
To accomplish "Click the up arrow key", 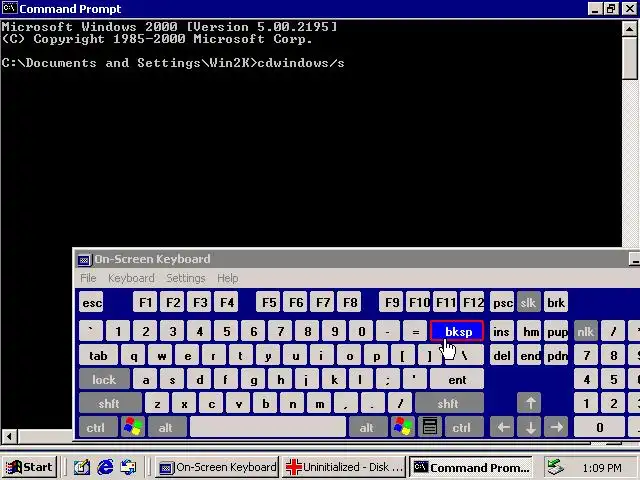I will 530,403.
